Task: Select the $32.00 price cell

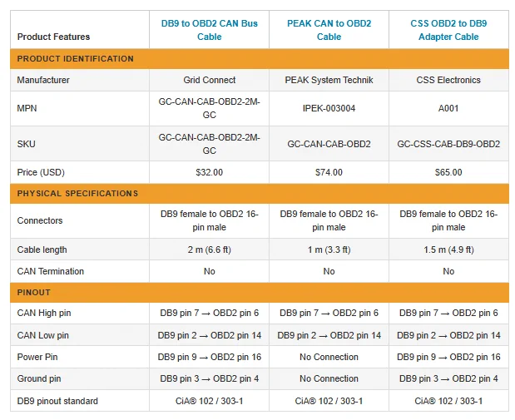Action: [209, 172]
